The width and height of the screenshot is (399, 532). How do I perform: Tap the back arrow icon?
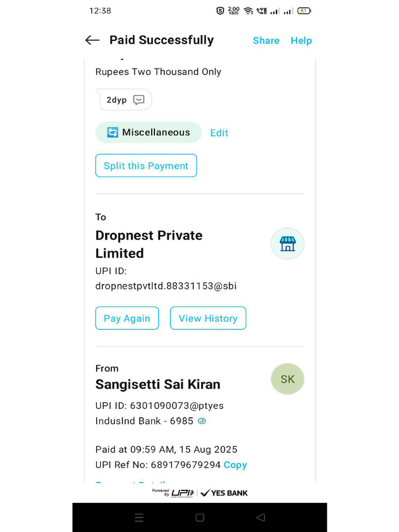tap(92, 41)
